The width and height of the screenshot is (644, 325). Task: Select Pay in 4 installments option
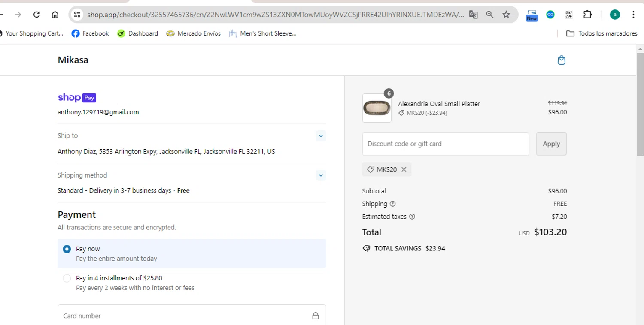pyautogui.click(x=67, y=278)
